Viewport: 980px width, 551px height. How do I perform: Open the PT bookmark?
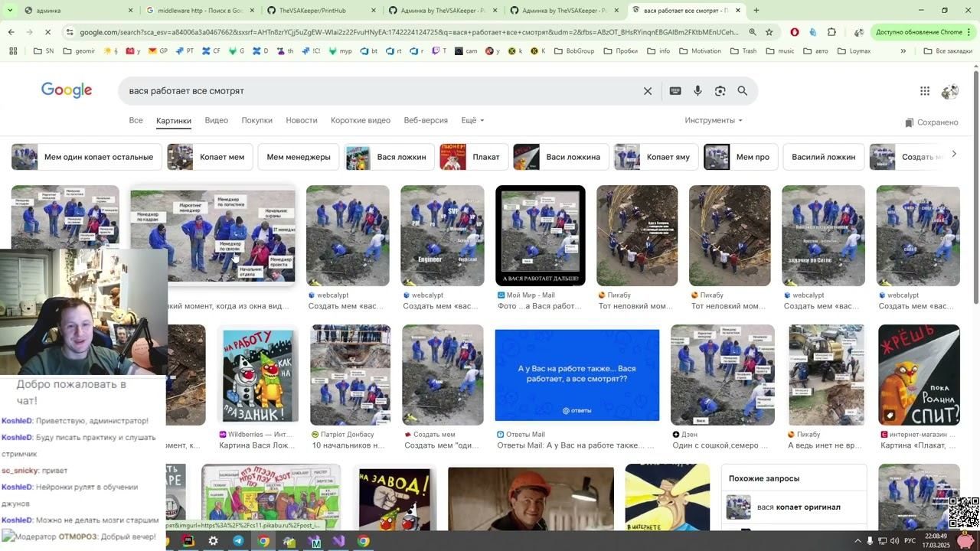click(x=185, y=51)
